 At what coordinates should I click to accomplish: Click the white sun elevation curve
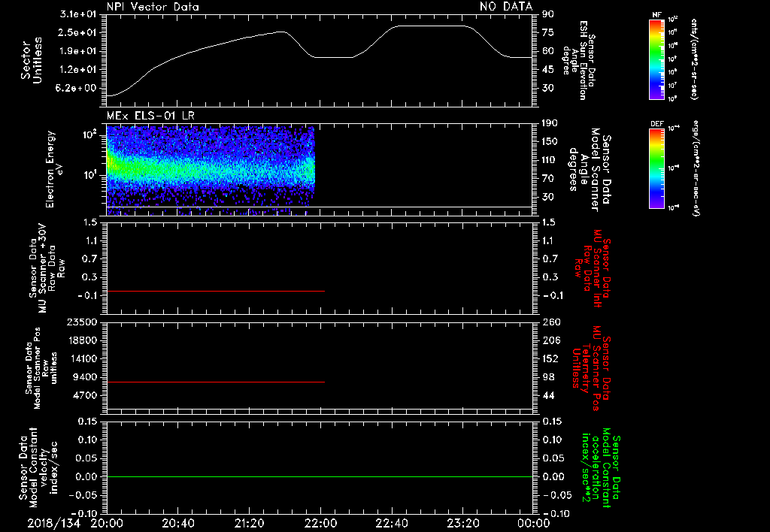tap(319, 60)
